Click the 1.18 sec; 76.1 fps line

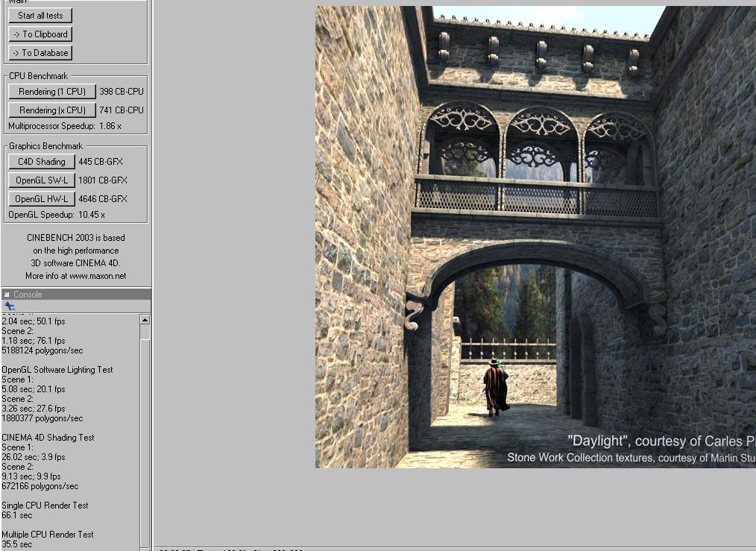(x=34, y=340)
